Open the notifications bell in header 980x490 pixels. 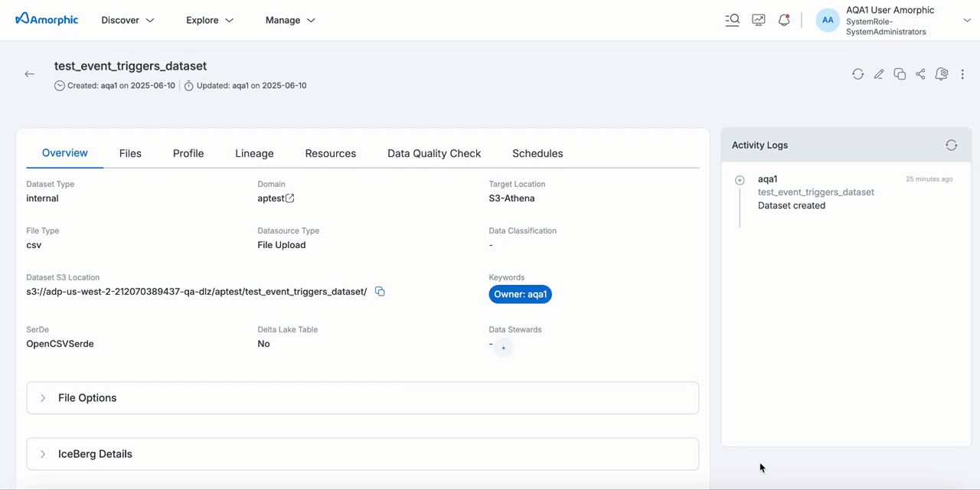[x=784, y=21]
